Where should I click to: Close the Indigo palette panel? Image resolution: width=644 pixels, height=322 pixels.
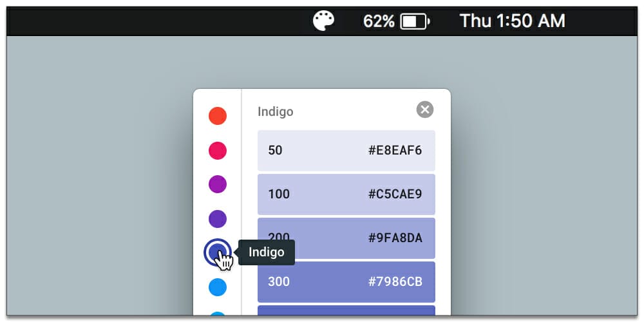pyautogui.click(x=425, y=109)
